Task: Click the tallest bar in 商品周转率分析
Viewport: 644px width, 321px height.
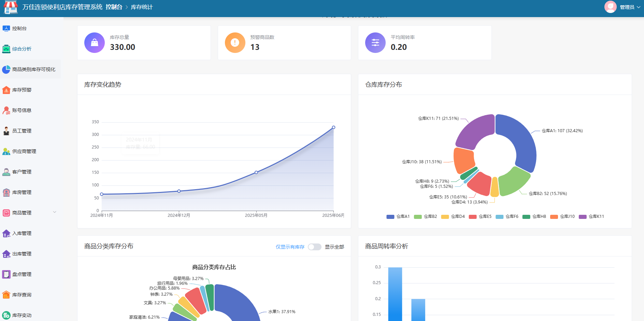Action: [395, 294]
